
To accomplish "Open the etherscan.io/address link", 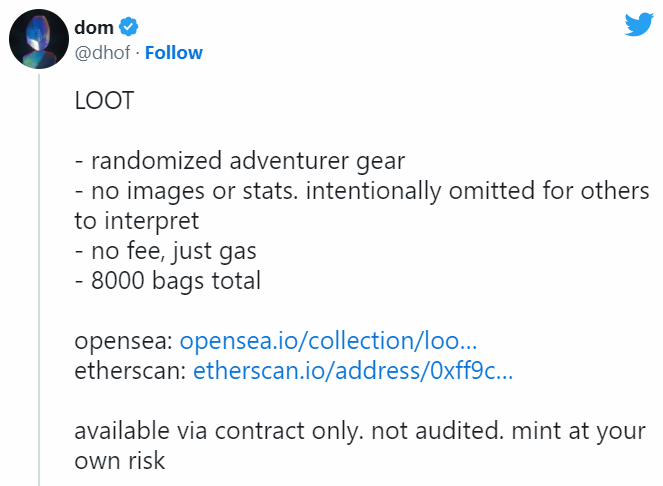I will click(353, 372).
